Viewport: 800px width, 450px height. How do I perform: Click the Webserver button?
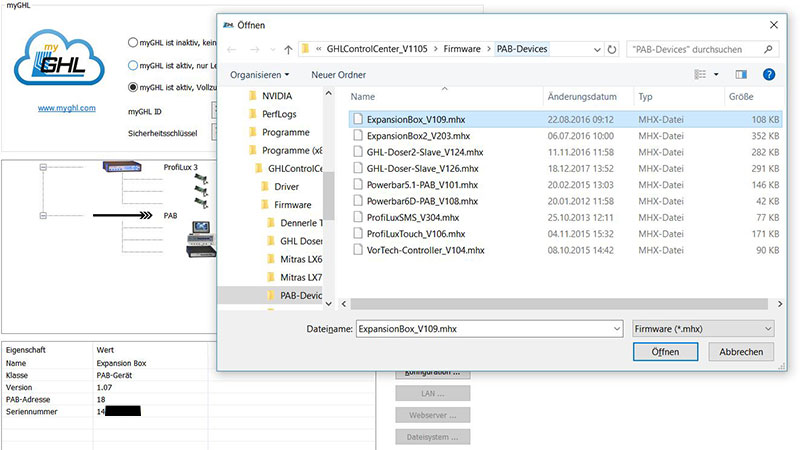433,415
